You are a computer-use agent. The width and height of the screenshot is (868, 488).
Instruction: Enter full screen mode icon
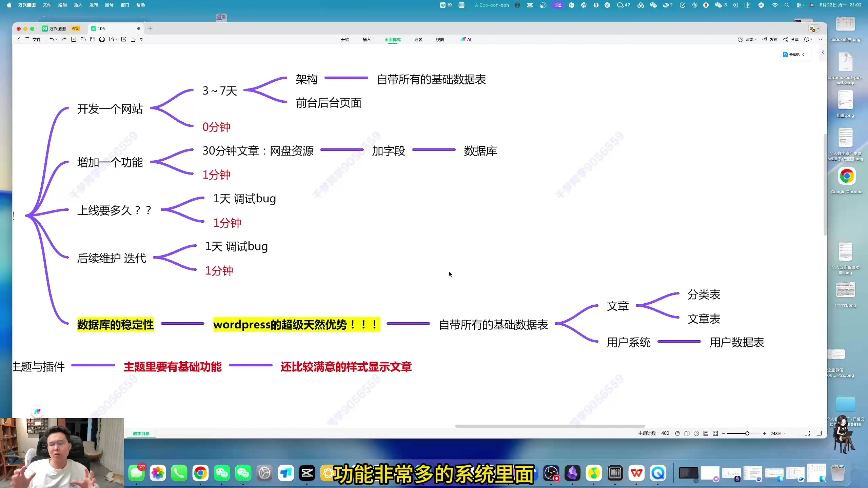tap(807, 433)
